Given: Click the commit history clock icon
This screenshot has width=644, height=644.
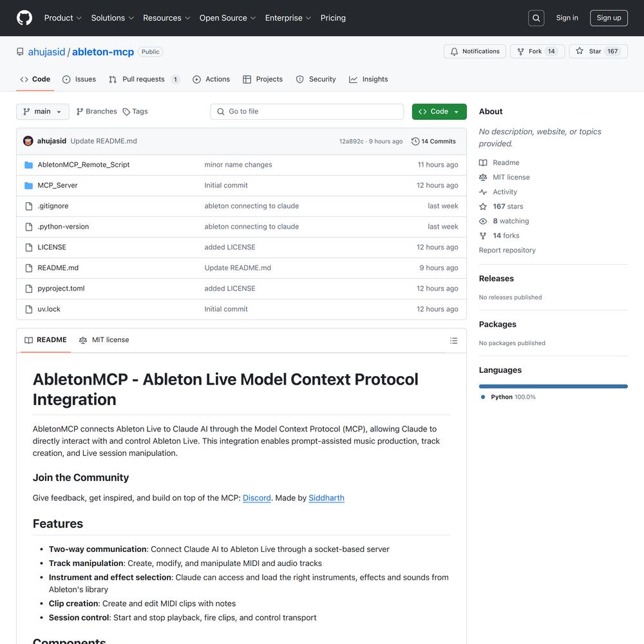Looking at the screenshot, I should click(x=415, y=141).
